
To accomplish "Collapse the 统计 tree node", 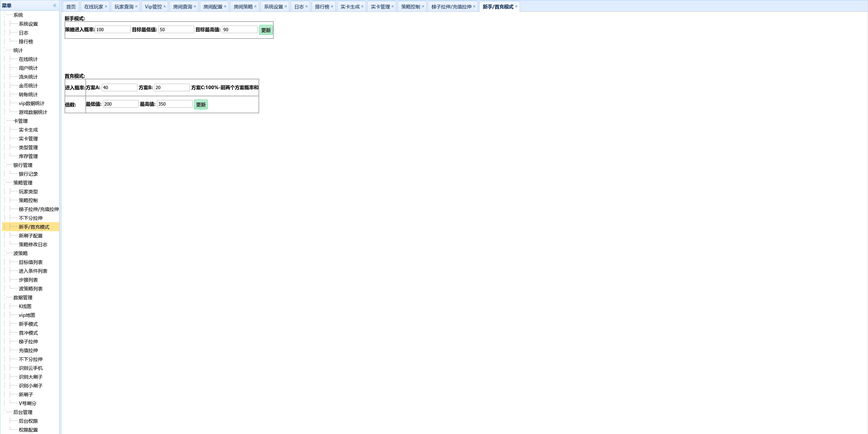I will point(5,50).
